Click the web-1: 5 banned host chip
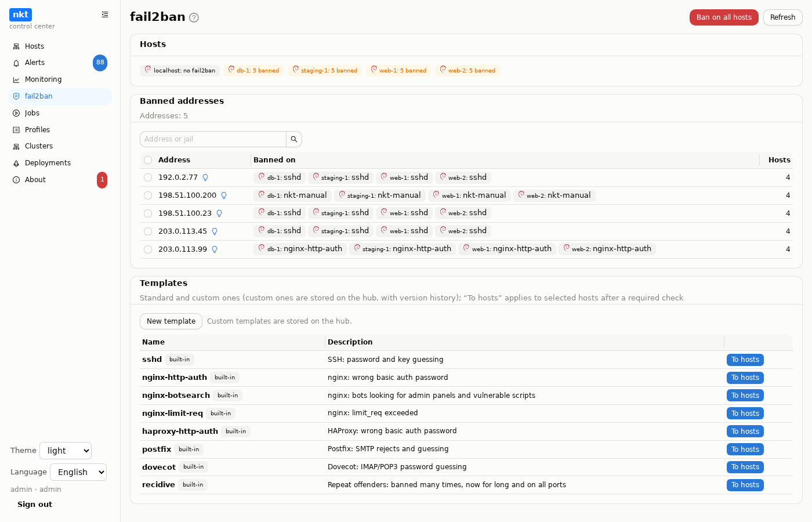 [398, 70]
